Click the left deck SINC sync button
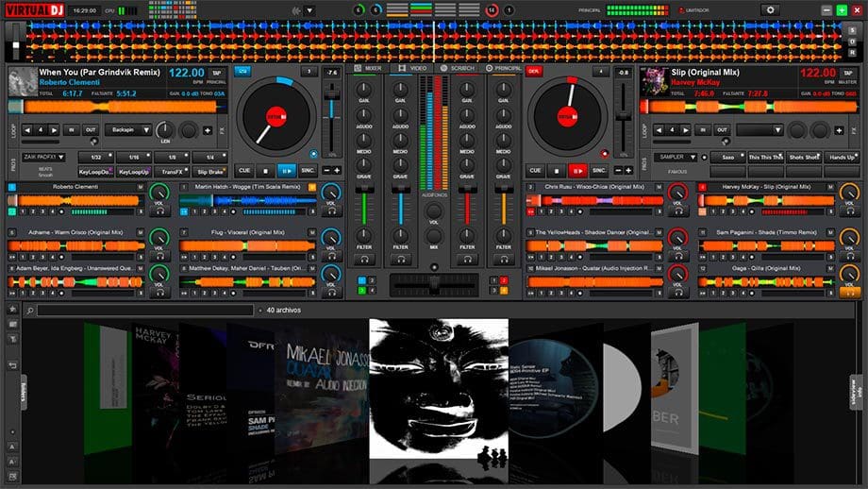Viewport: 868px width, 489px height. (308, 171)
